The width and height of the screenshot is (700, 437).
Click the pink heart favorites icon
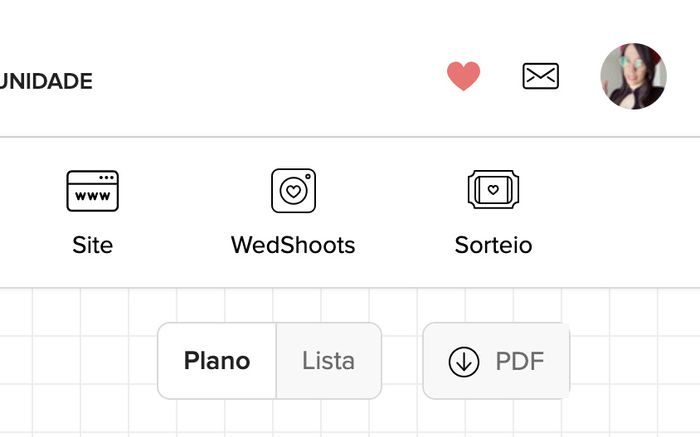coord(463,76)
